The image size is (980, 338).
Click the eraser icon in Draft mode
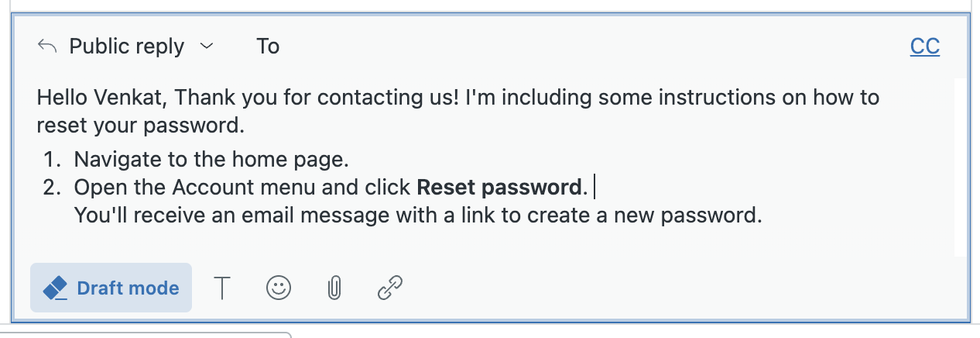pos(56,288)
